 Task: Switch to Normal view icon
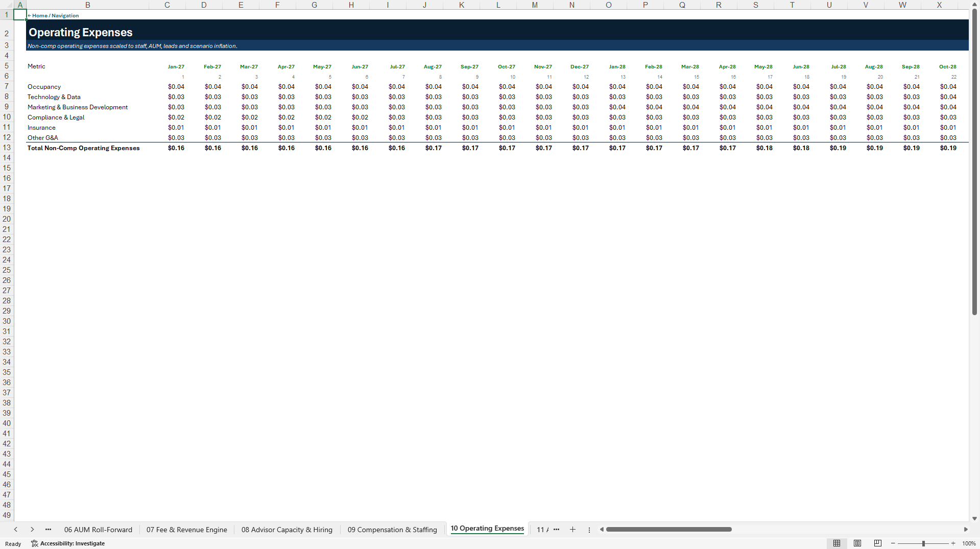836,543
